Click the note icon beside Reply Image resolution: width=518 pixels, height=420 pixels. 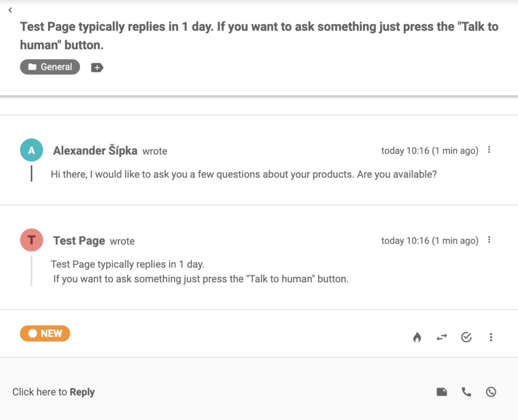click(442, 392)
